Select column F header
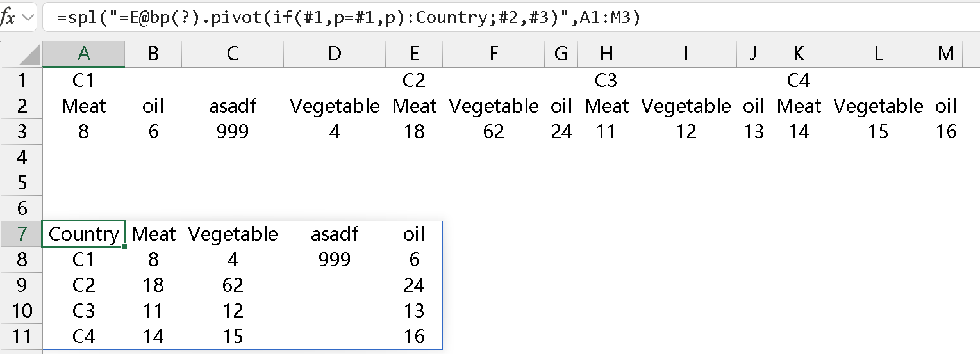This screenshot has height=354, width=980. click(x=493, y=54)
